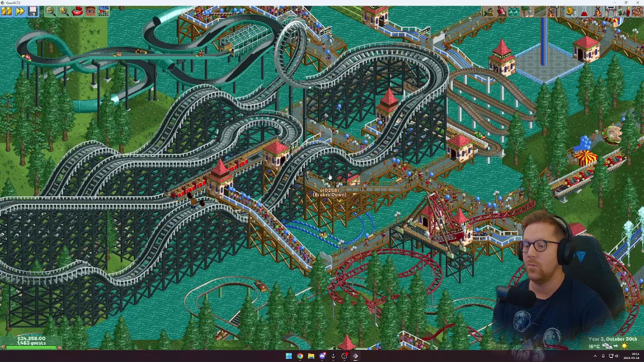Show hidden system tray icons chevron

pos(595,356)
